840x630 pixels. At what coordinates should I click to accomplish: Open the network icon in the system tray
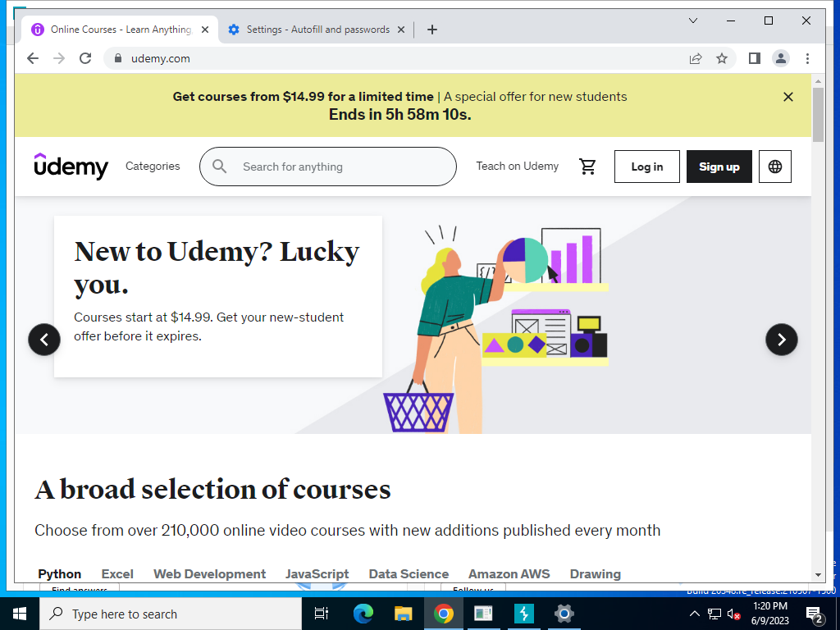(x=714, y=614)
